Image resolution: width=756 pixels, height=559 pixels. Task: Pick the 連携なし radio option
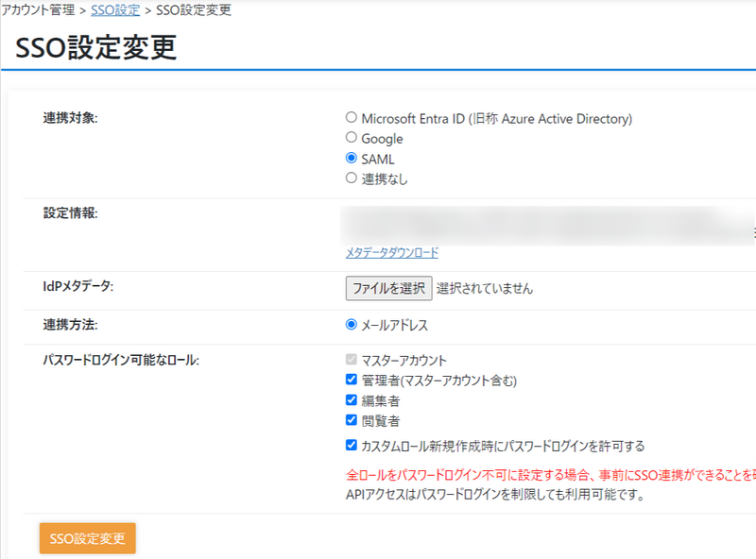coord(352,178)
